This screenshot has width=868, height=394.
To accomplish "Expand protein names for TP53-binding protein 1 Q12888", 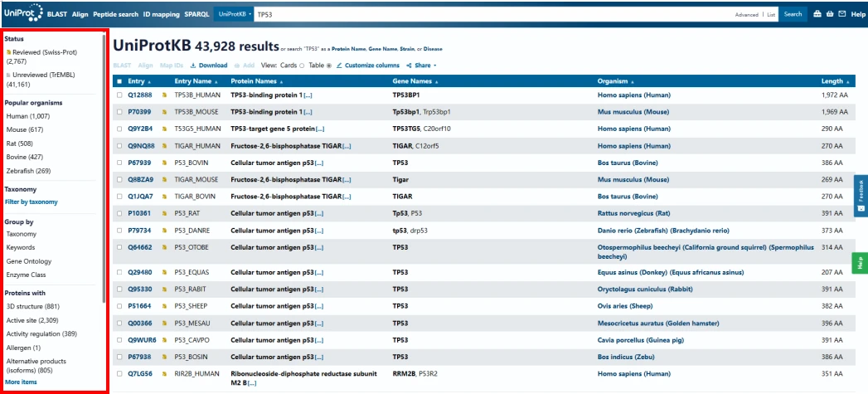I will 308,95.
